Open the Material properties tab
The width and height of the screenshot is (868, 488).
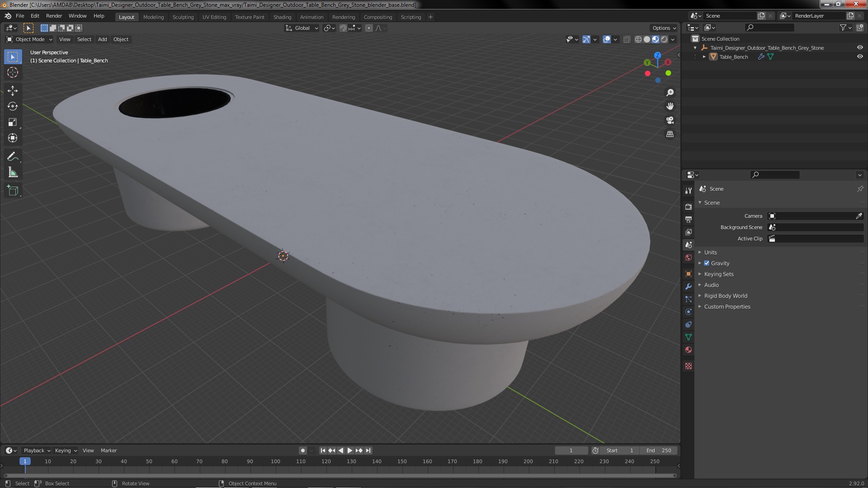[x=689, y=350]
